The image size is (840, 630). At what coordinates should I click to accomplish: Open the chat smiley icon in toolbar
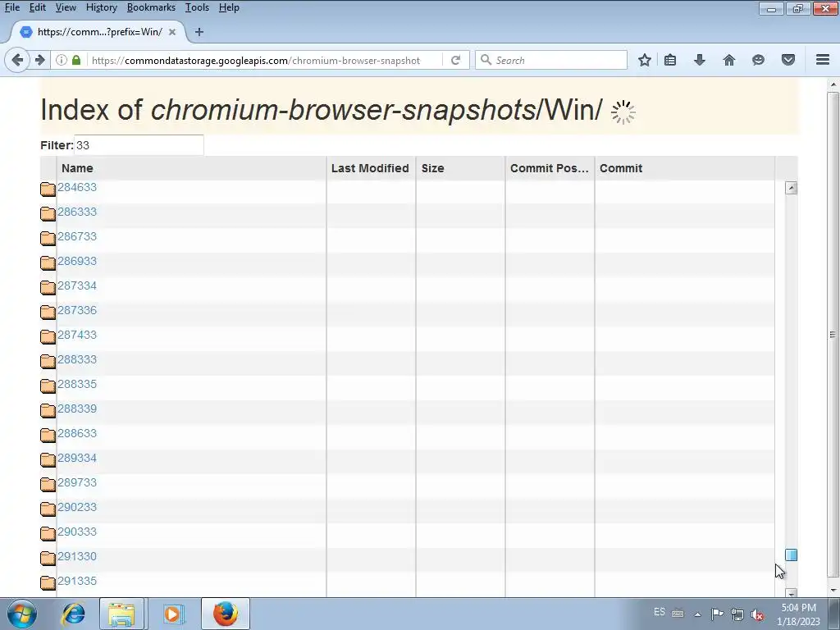(x=758, y=60)
